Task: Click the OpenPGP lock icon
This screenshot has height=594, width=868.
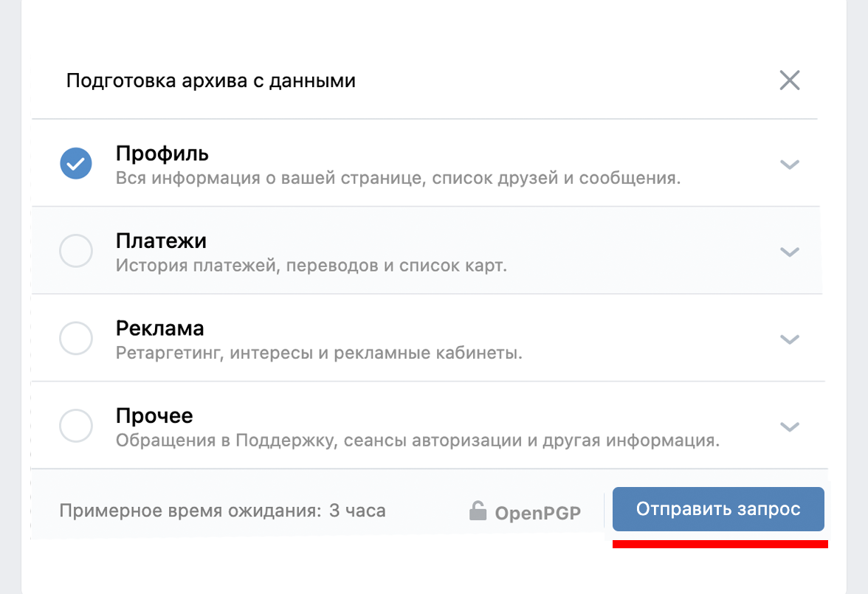Action: pos(478,510)
